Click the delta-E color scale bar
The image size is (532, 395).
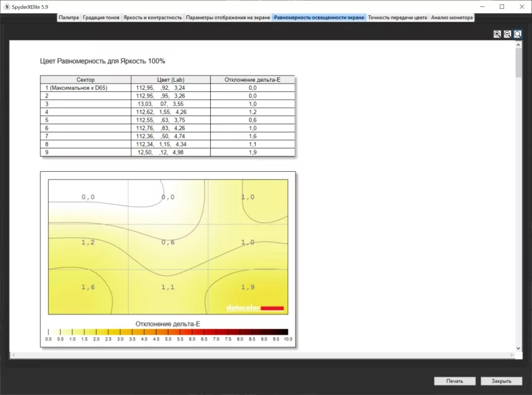tap(168, 332)
